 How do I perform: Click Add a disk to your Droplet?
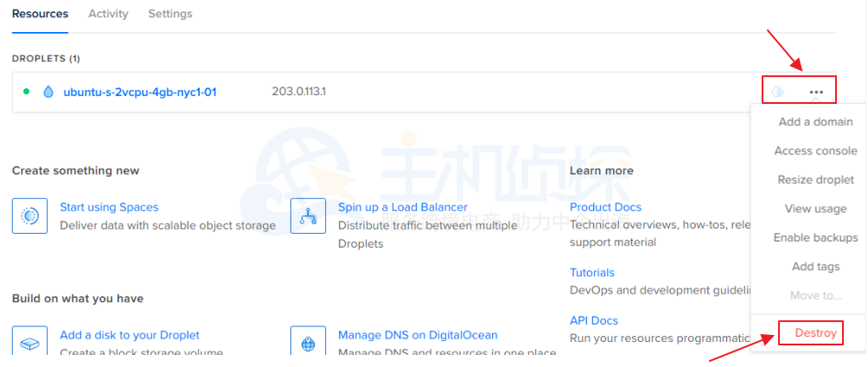click(130, 335)
